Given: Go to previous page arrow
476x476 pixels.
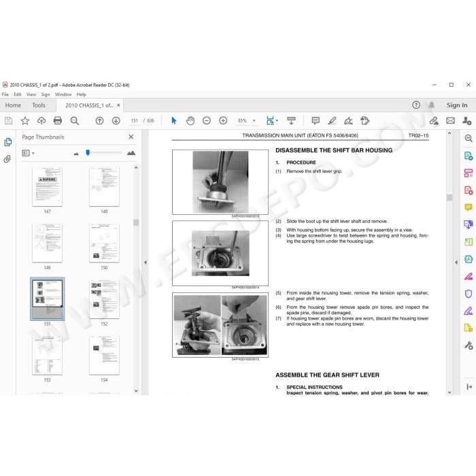Looking at the screenshot, I should tap(99, 121).
